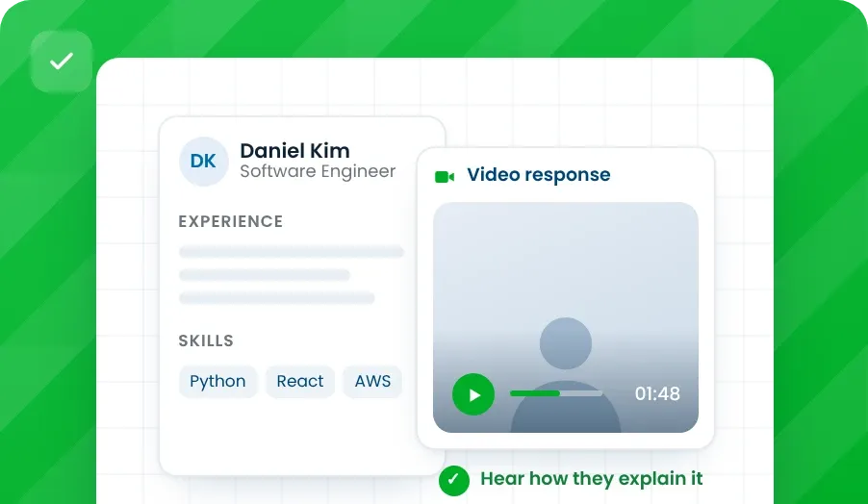Screen dimensions: 868x504
Task: Open the video response thumbnail
Action: tap(565, 317)
